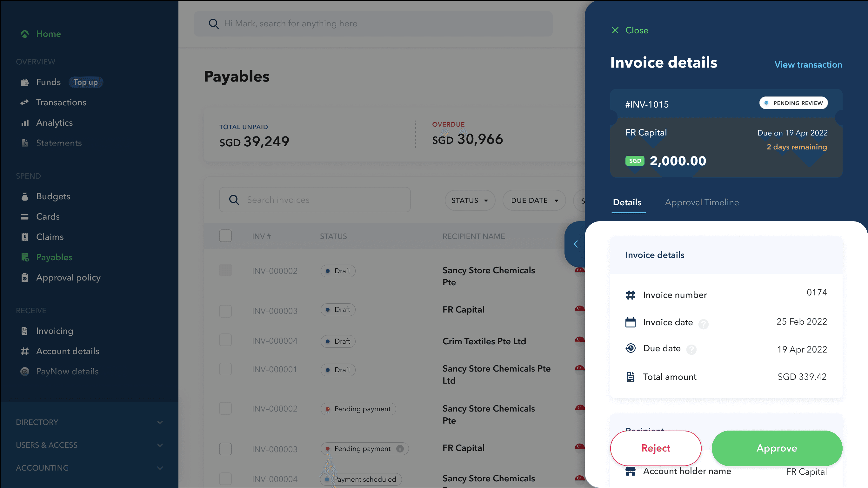Click the Analytics bar chart icon
Viewport: 868px width, 488px height.
[24, 123]
